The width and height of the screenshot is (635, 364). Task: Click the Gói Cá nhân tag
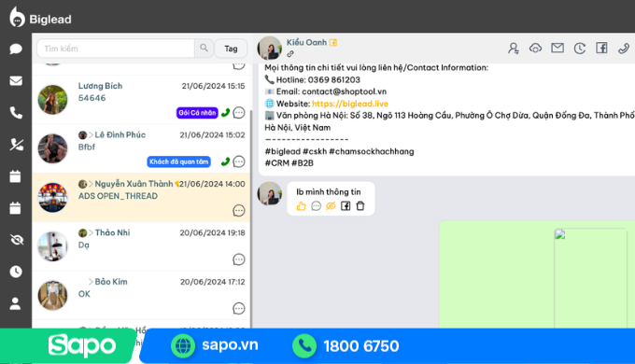(197, 113)
